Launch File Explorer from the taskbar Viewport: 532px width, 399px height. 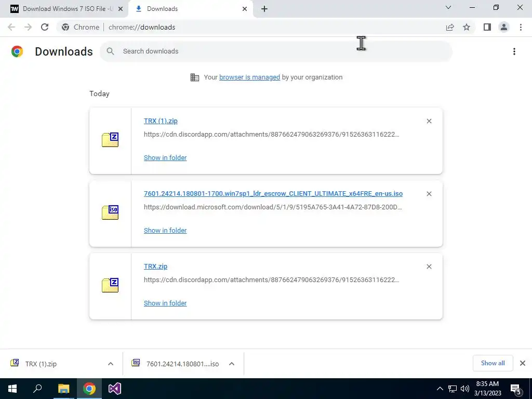coord(63,389)
